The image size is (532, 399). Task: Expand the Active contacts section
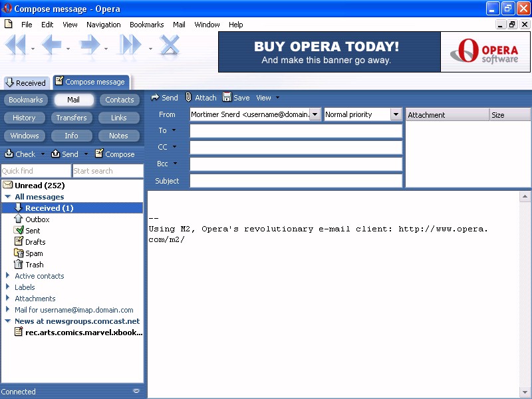tap(7, 275)
